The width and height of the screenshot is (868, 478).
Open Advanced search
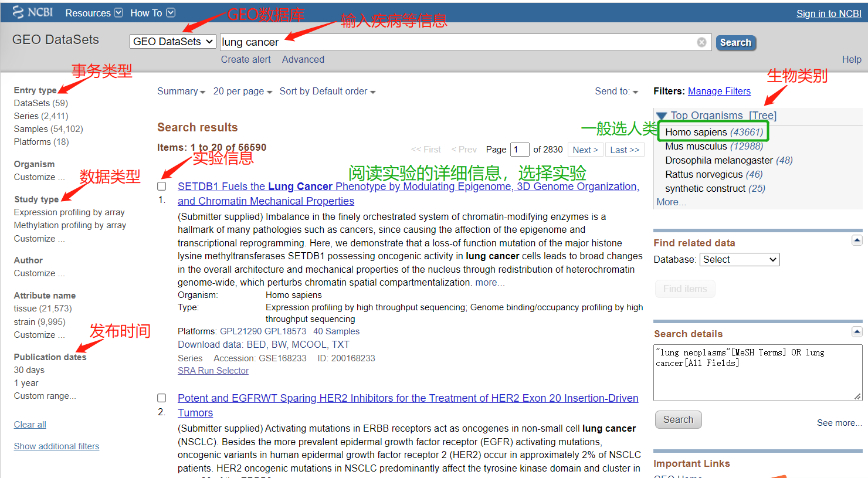[303, 59]
